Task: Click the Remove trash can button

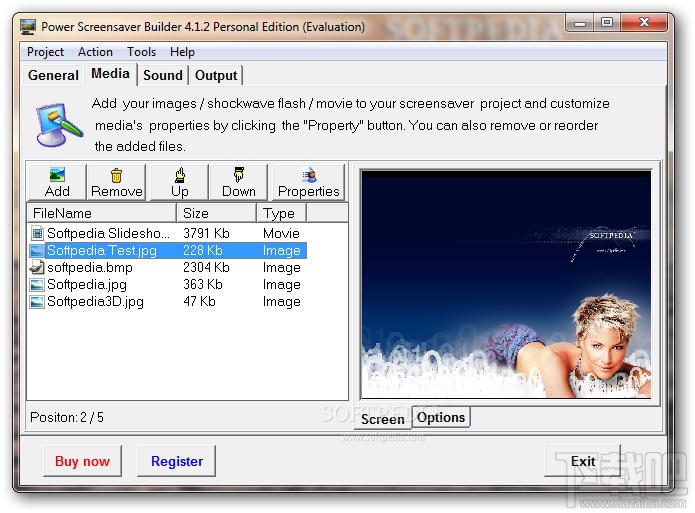Action: coord(117,182)
